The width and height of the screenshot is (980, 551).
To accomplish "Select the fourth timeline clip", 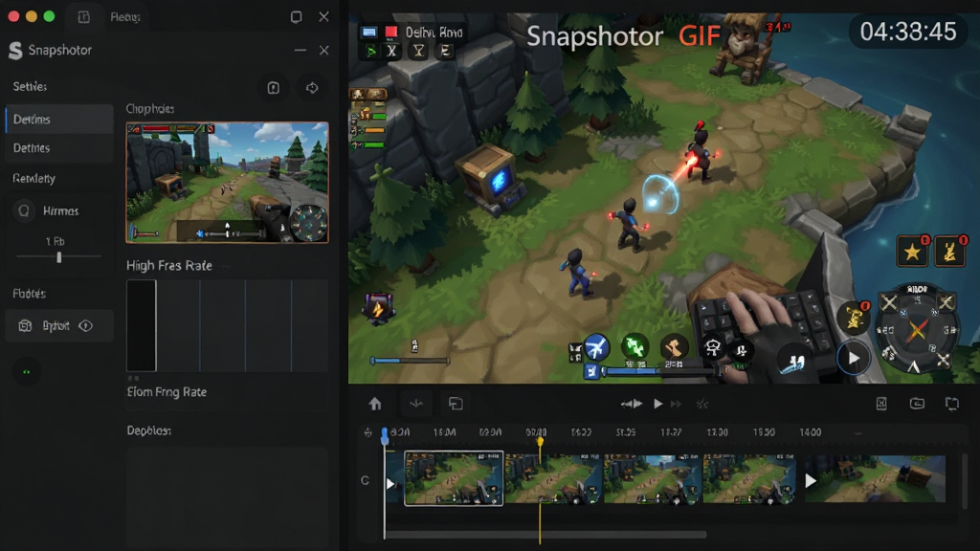I will click(x=653, y=478).
